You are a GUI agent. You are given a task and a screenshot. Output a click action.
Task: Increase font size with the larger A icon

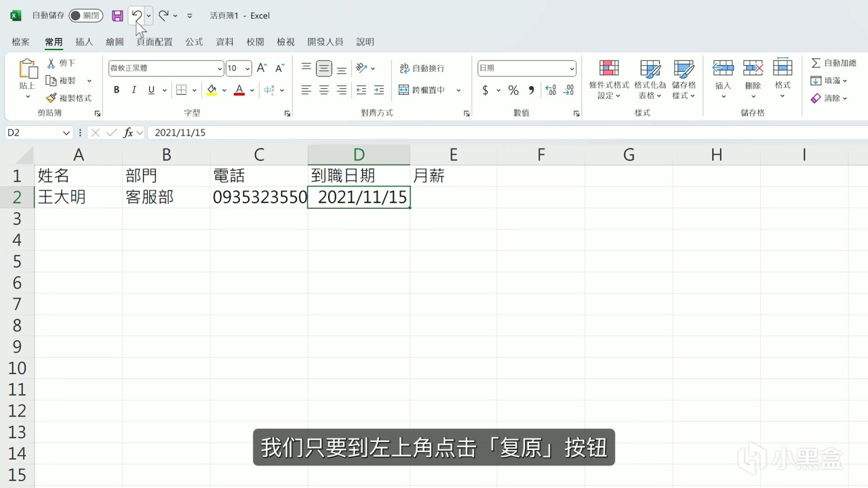coord(262,68)
